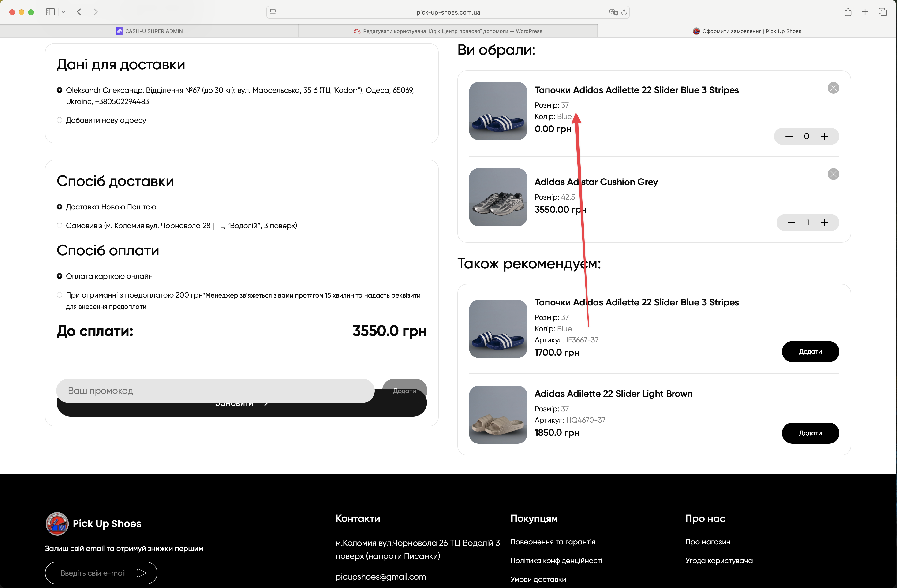Open new tab with plus icon
This screenshot has width=897, height=588.
pos(865,12)
